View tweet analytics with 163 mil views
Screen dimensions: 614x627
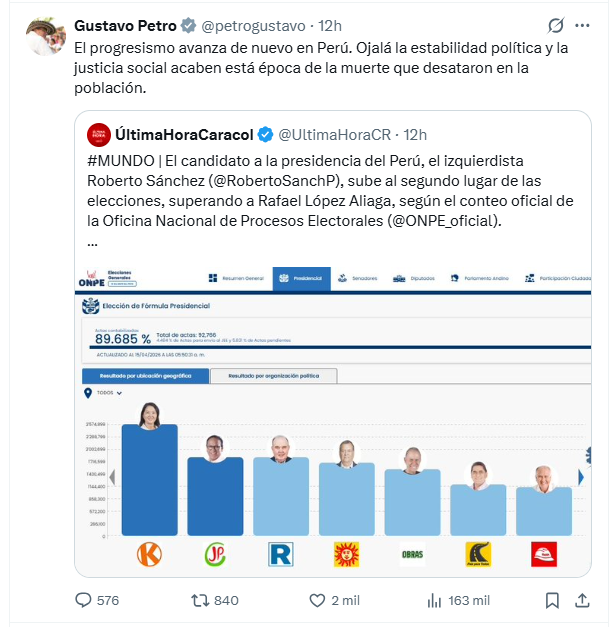point(435,600)
